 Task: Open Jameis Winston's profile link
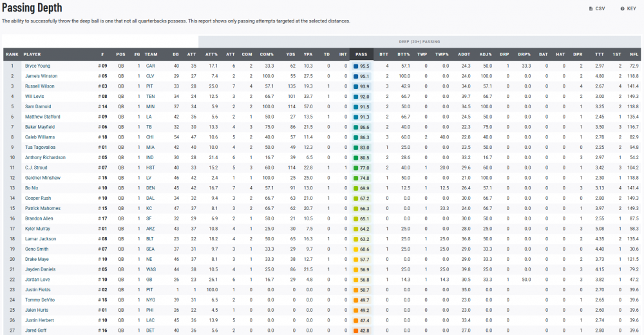pos(40,76)
